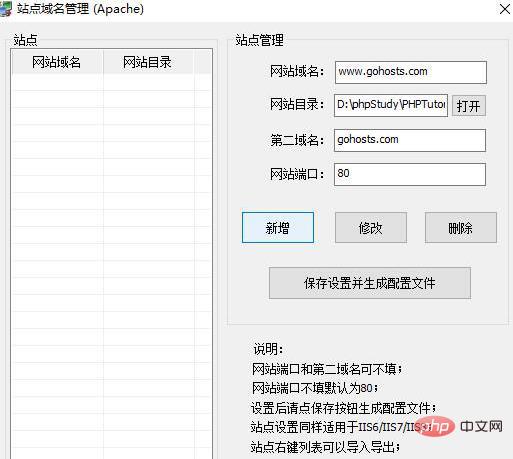Click text 网站端口不填默认为80
Screen dimensions: 513x459
(315, 388)
